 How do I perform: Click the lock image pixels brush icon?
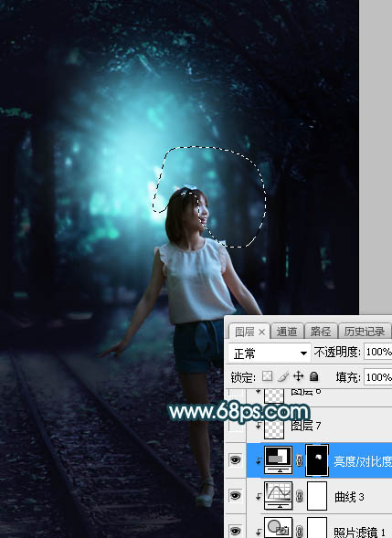click(283, 376)
